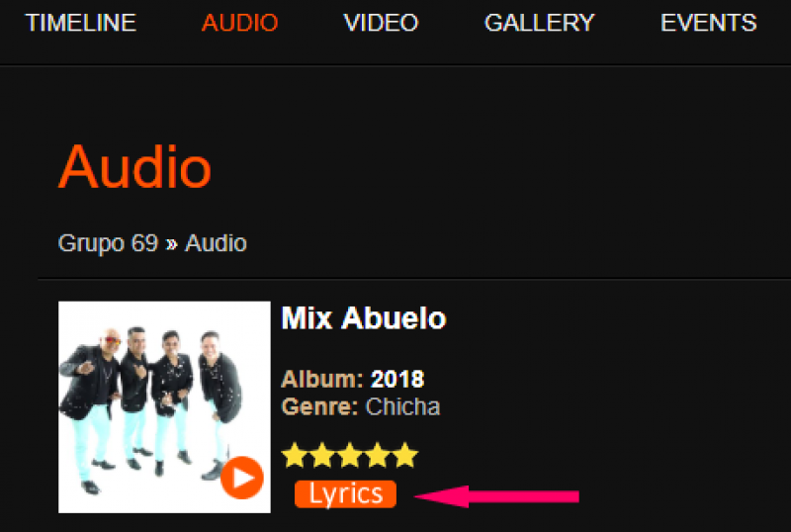
Task: Go to the Gallery tab
Action: (539, 23)
